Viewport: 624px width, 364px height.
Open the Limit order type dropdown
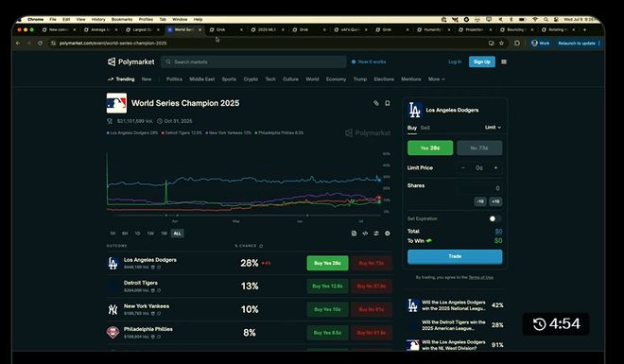tap(493, 128)
